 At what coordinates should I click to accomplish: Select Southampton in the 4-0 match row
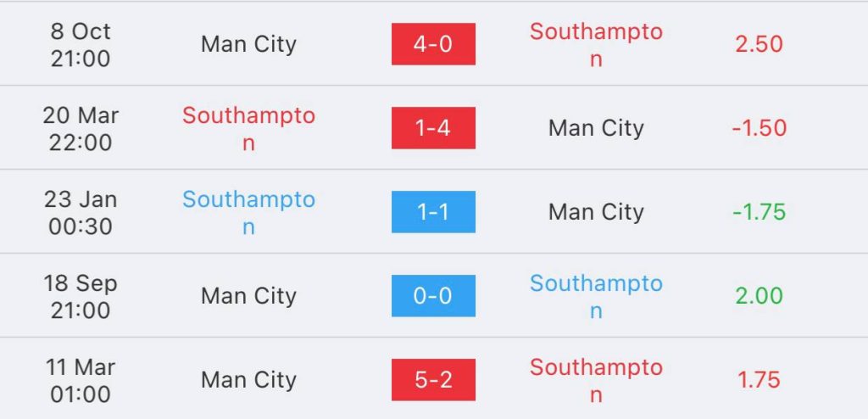coord(596,45)
